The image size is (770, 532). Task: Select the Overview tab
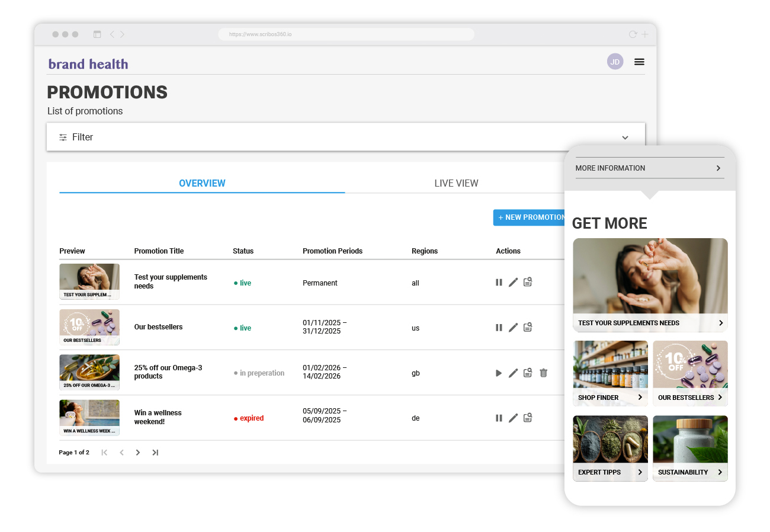[202, 184]
